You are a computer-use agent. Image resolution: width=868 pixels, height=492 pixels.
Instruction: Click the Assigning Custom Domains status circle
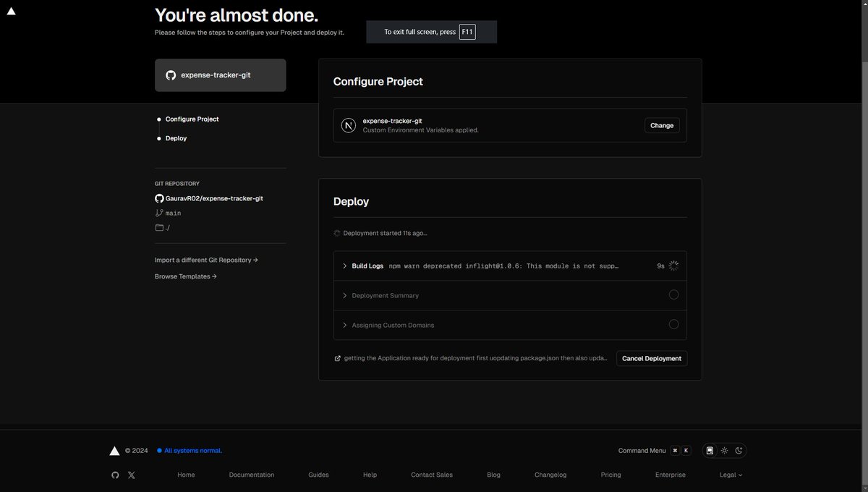(673, 324)
